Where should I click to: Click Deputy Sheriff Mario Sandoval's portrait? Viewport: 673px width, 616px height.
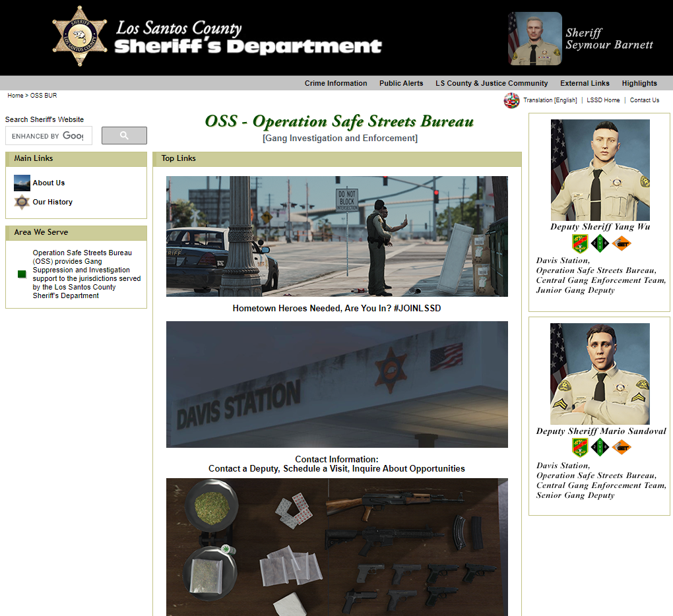(x=600, y=374)
